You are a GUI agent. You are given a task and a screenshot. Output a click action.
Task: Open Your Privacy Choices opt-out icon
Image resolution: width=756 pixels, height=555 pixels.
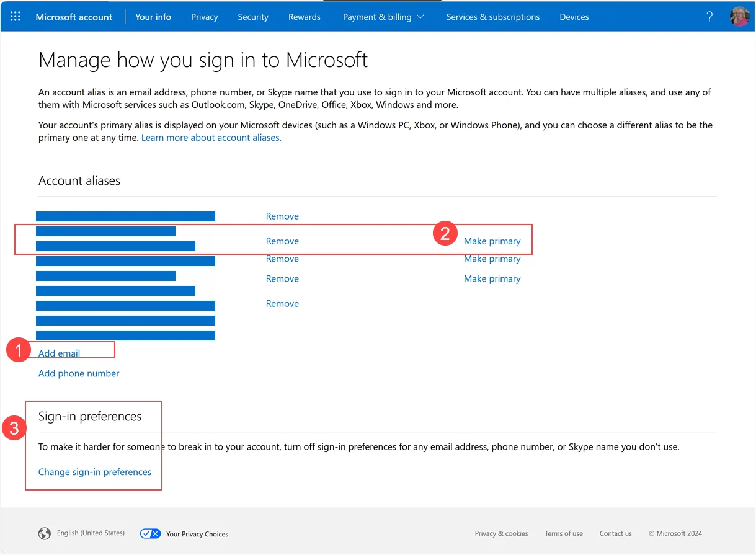pyautogui.click(x=151, y=533)
